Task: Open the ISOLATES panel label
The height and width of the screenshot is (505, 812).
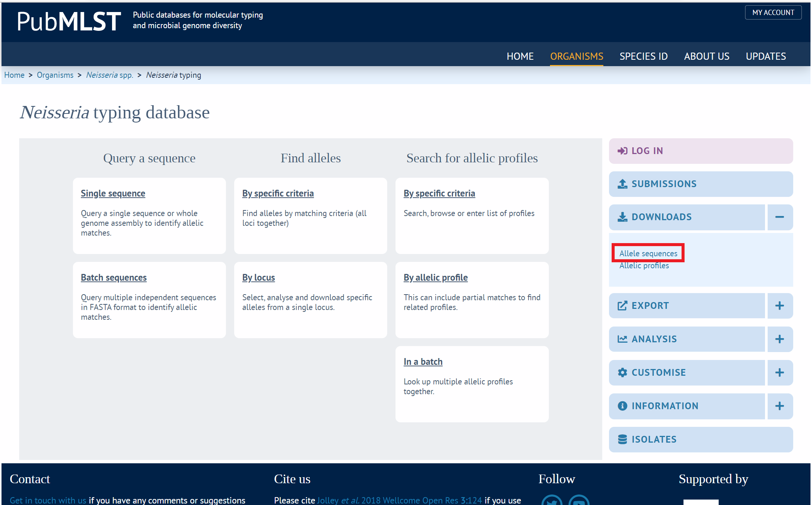Action: (x=654, y=439)
